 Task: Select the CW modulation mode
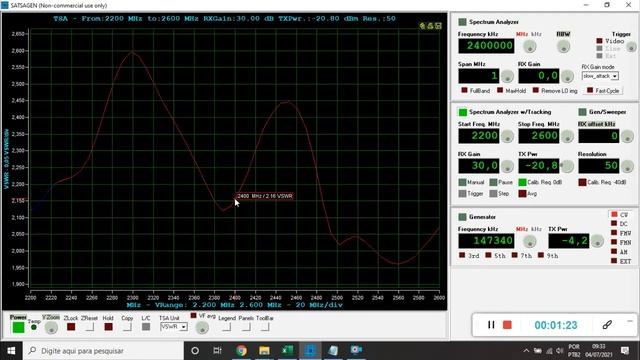(x=614, y=214)
